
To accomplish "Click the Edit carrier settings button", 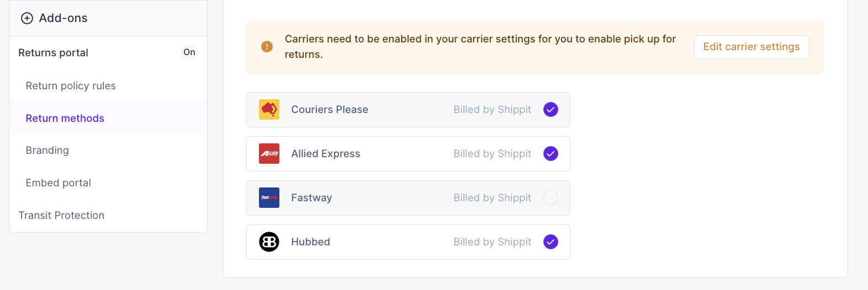I will [751, 47].
